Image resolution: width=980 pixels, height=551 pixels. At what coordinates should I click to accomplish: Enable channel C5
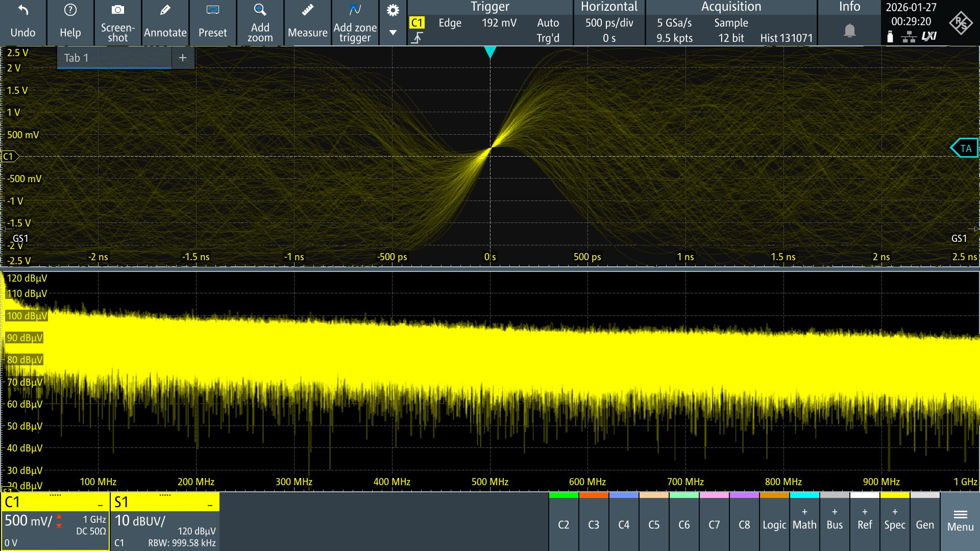(x=654, y=524)
